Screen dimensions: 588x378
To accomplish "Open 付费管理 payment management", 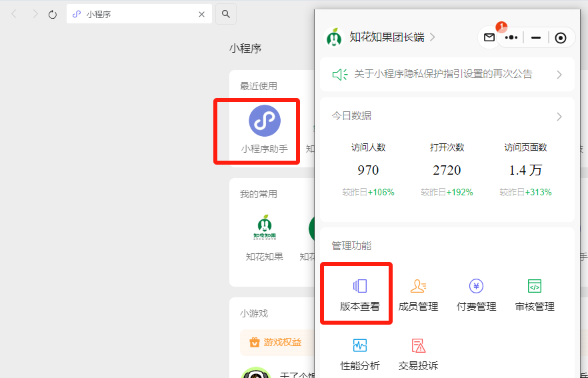I will 476,295.
